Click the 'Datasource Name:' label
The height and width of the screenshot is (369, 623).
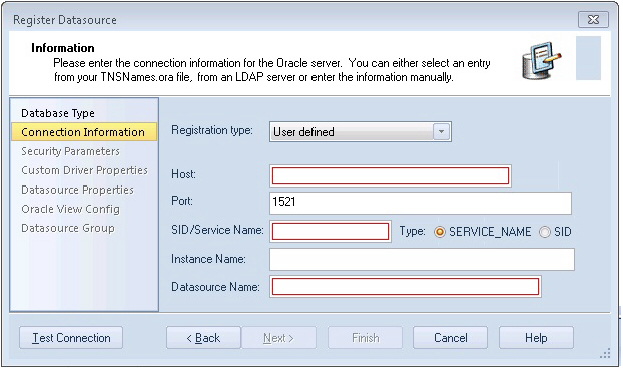[215, 287]
